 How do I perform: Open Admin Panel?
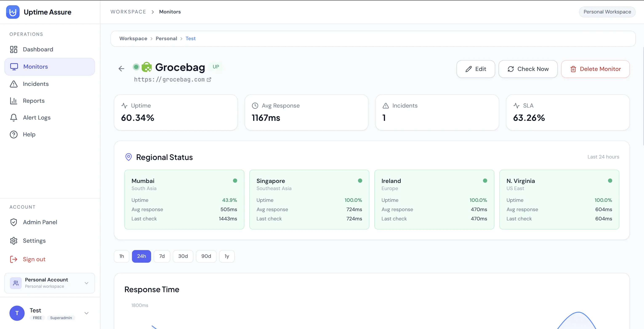tap(49, 222)
